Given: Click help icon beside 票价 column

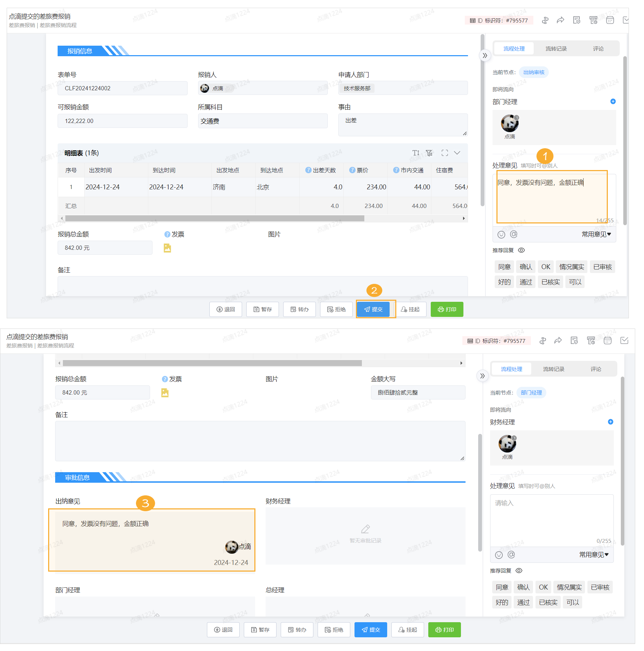Looking at the screenshot, I should pos(352,170).
